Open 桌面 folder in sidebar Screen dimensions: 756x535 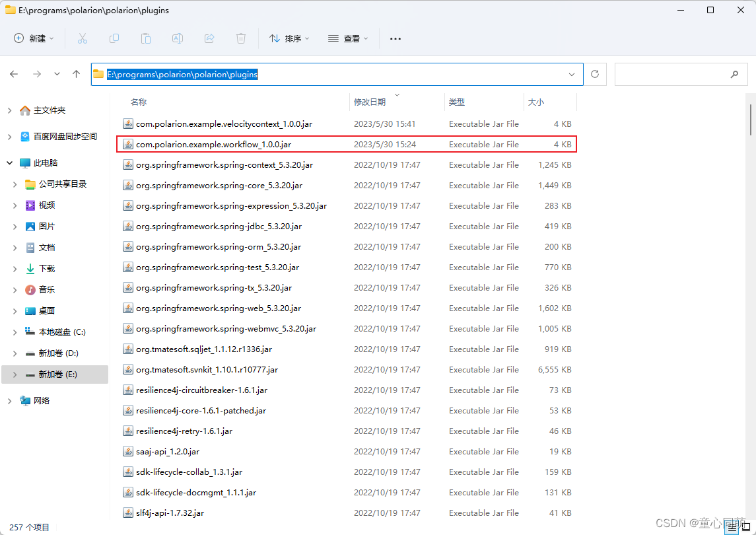point(47,311)
